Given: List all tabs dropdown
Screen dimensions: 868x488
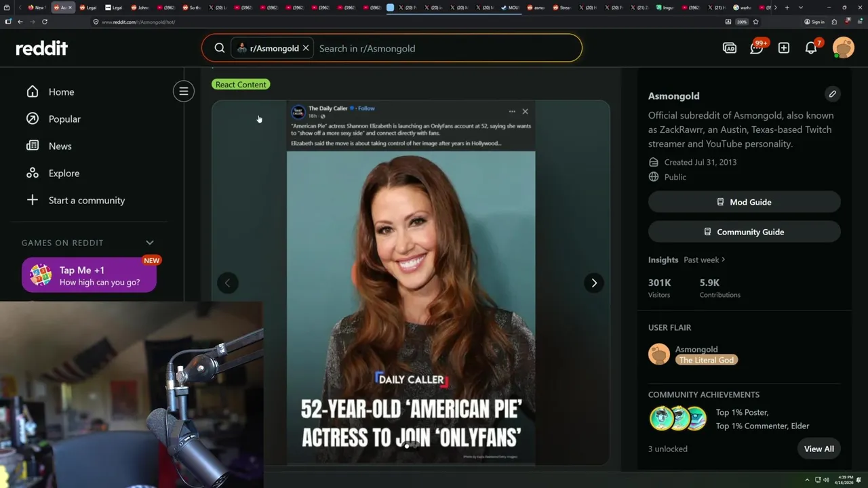Looking at the screenshot, I should (x=801, y=7).
